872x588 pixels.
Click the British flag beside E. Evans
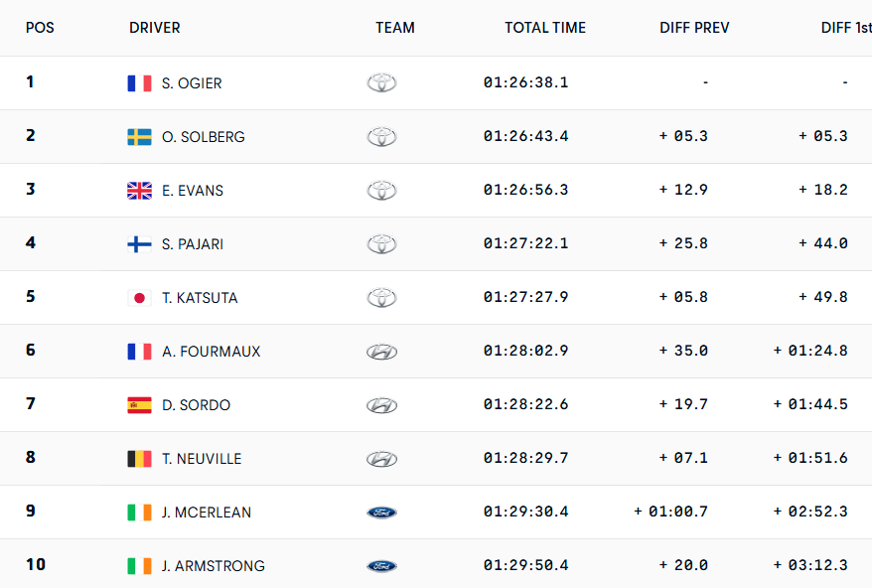139,191
